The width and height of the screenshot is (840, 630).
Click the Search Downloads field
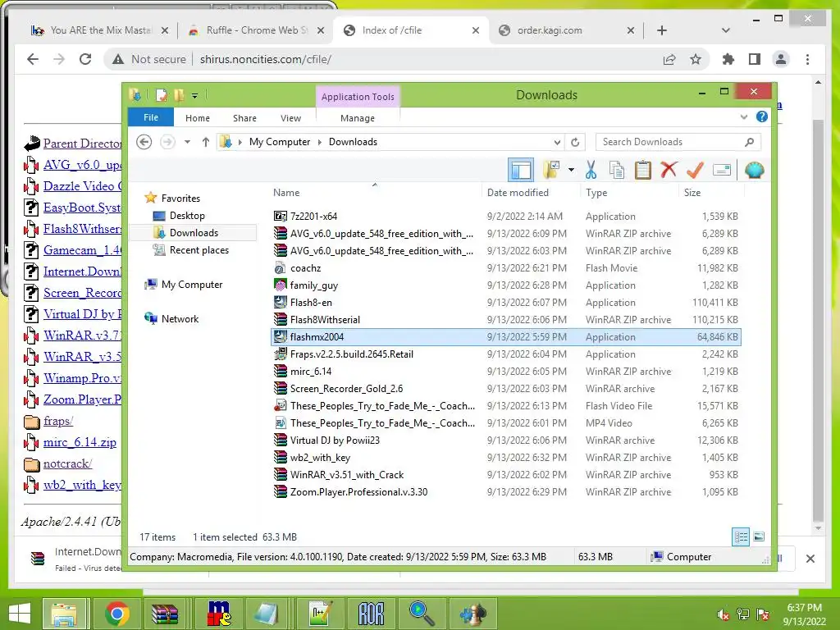click(678, 142)
